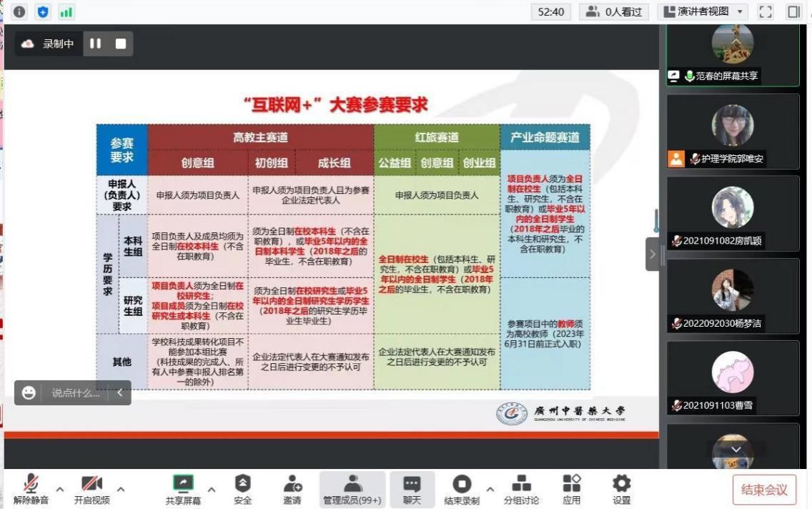Select 2021091103曹雪 participant tile
This screenshot has height=509, width=812.
[733, 378]
